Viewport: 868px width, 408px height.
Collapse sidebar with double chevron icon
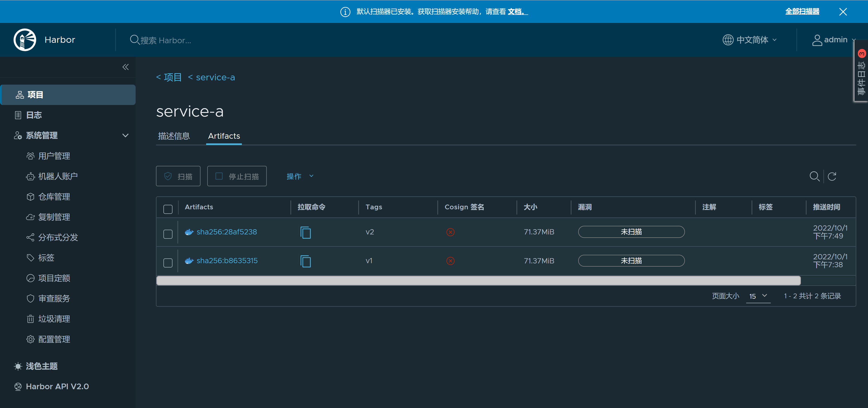pos(125,67)
